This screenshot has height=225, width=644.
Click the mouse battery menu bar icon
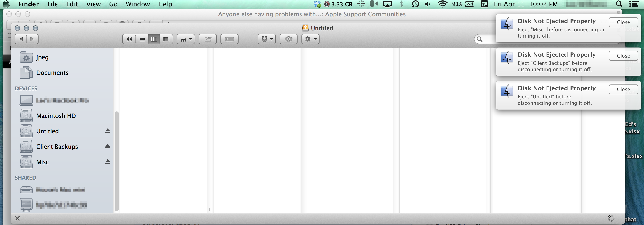pos(374,4)
